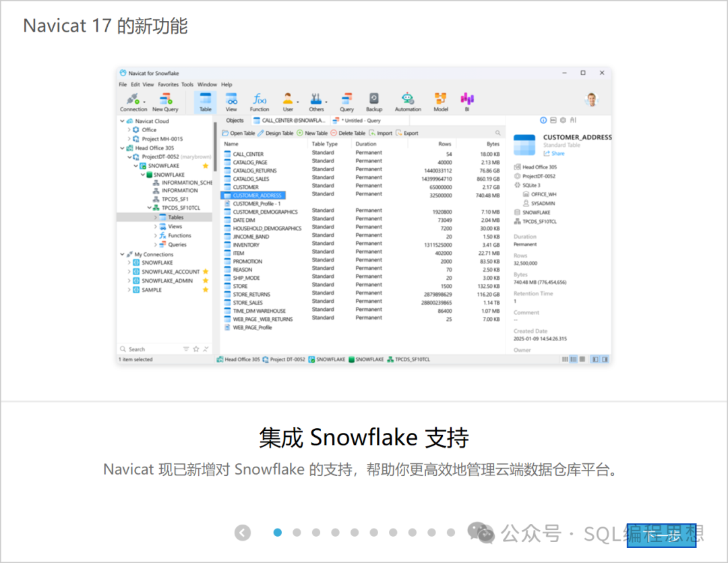Image resolution: width=728 pixels, height=563 pixels.
Task: Toggle the right pane visibility icon
Action: point(605,359)
